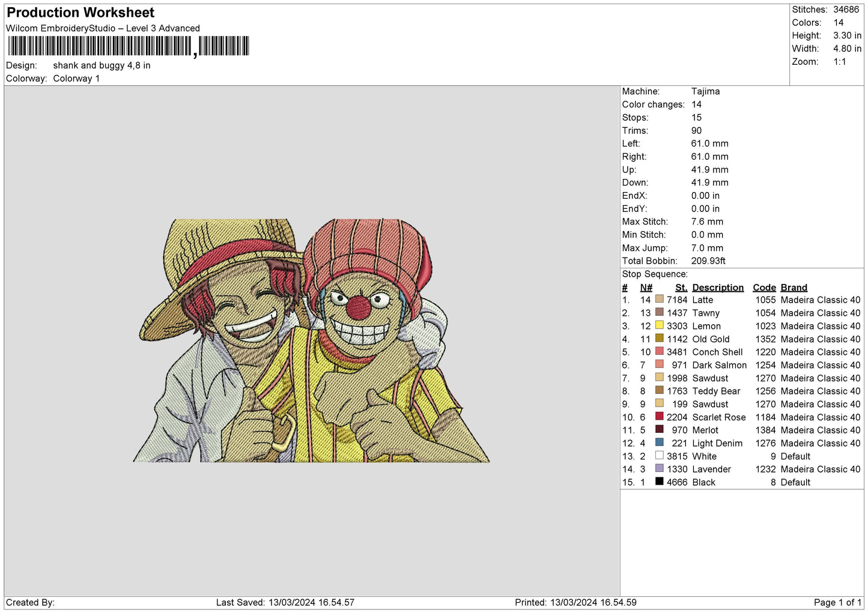Click the Old Gold color swatch
This screenshot has height=613, width=868.
[660, 338]
